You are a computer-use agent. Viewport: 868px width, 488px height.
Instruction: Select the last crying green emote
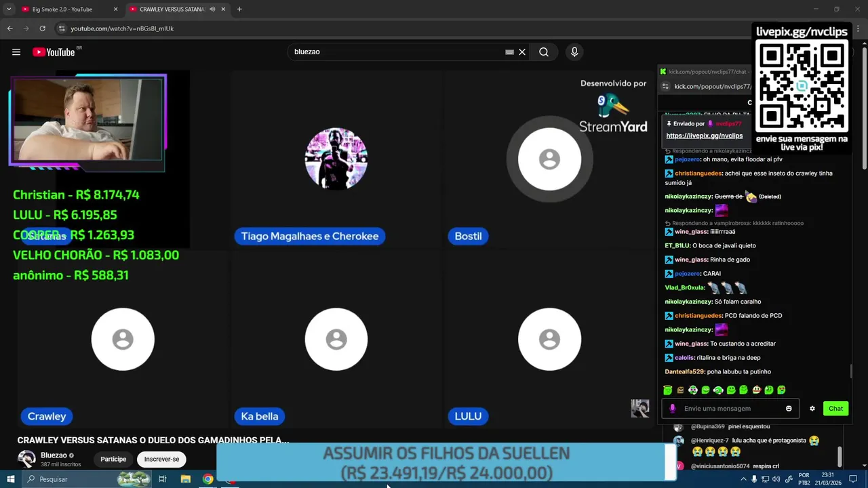point(781,390)
